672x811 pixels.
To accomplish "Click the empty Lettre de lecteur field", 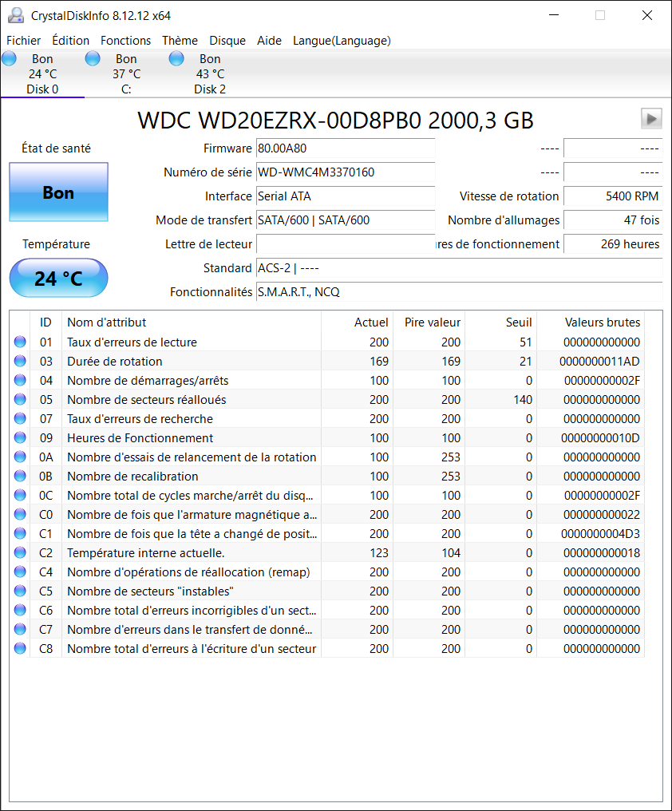I will [346, 244].
